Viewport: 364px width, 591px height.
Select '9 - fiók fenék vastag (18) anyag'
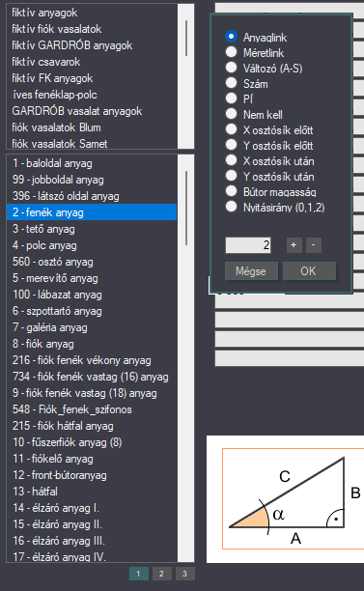click(92, 393)
